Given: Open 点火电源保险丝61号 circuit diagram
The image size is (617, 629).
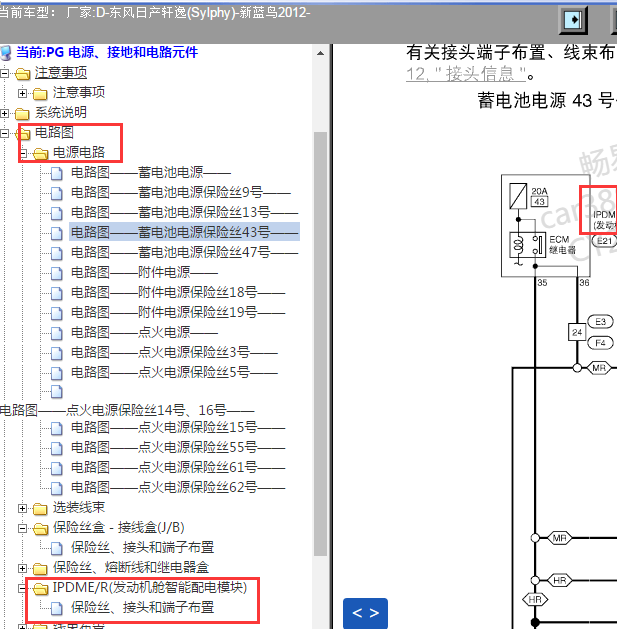Looking at the screenshot, I should tap(178, 467).
